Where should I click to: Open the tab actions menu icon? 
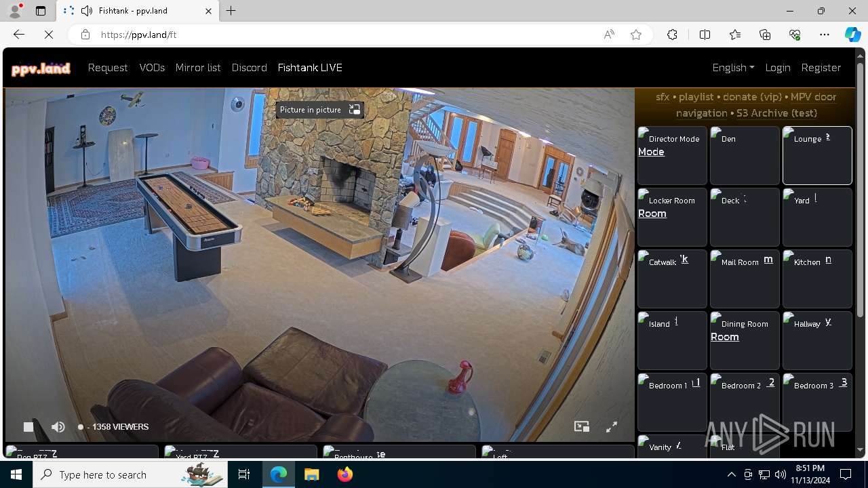pyautogui.click(x=41, y=11)
